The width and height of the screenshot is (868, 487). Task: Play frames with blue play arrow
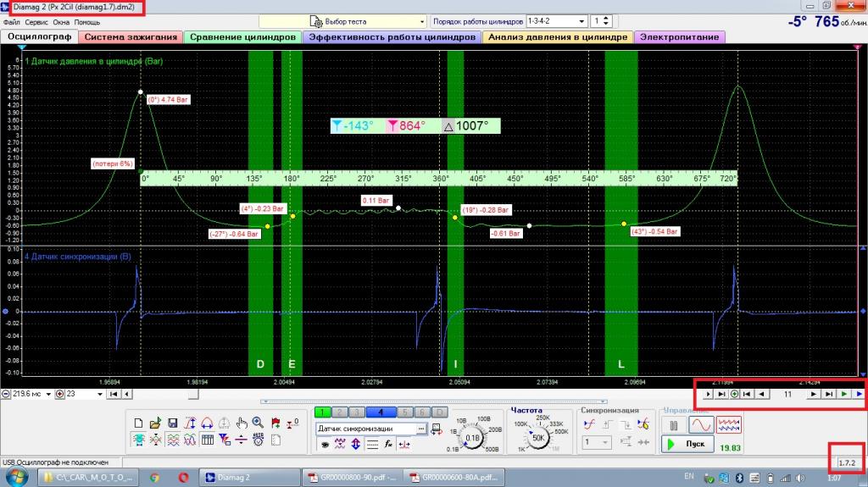pyautogui.click(x=859, y=394)
